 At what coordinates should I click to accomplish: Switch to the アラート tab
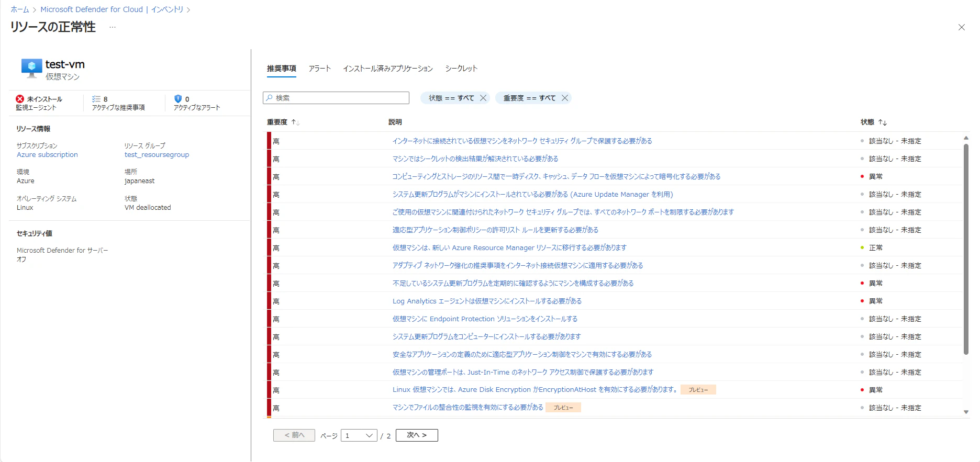coord(320,69)
